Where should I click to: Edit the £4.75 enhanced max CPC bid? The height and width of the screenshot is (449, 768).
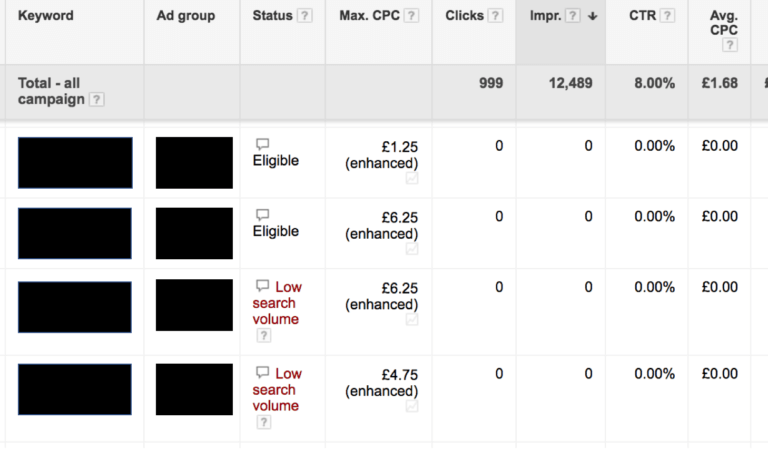[x=399, y=374]
